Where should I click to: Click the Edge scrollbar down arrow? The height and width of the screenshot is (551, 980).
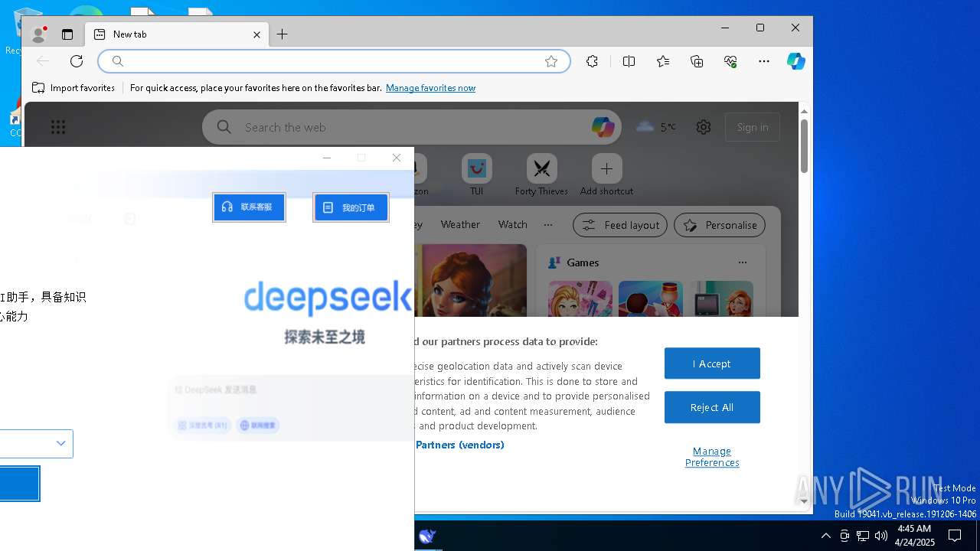tap(804, 501)
